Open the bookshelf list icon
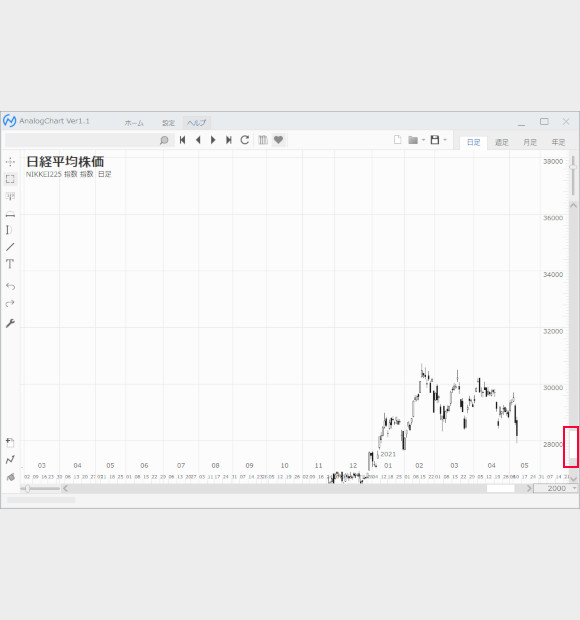This screenshot has width=580, height=620. 263,140
